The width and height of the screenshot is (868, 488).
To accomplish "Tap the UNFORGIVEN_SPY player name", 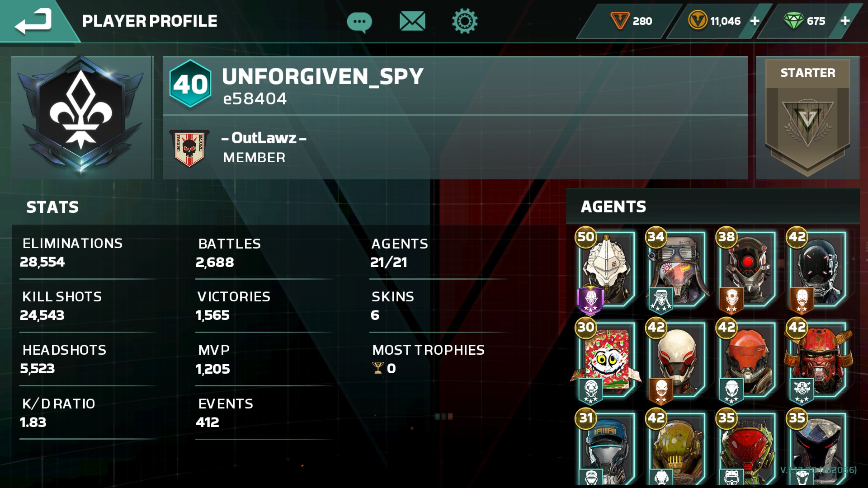I will pyautogui.click(x=322, y=76).
